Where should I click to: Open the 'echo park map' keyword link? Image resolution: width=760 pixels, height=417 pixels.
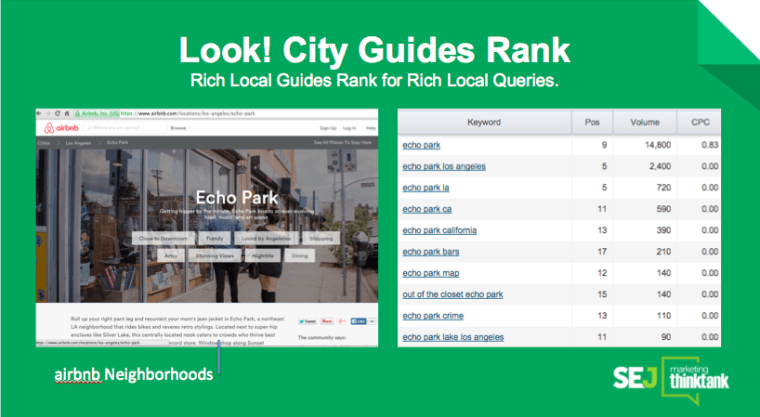430,273
